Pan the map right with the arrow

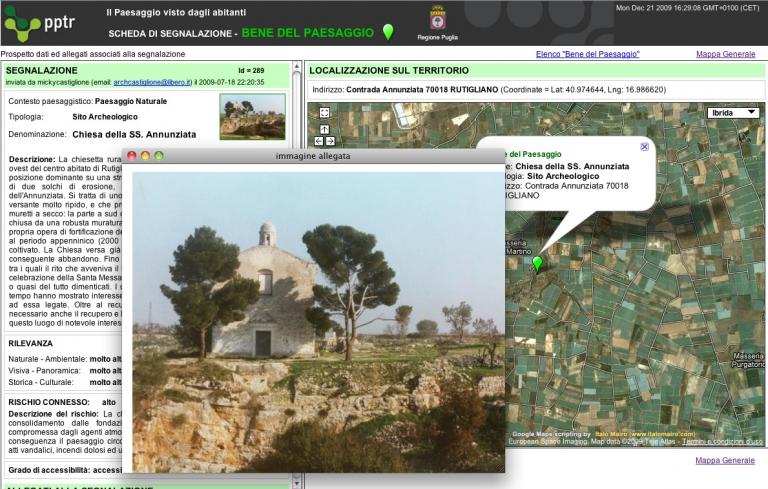coord(330,141)
